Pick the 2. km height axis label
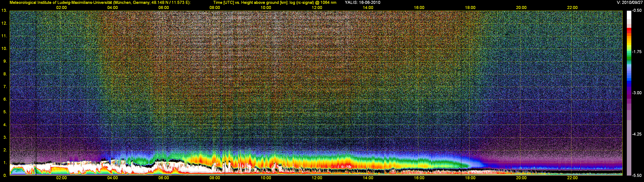 pos(5,150)
